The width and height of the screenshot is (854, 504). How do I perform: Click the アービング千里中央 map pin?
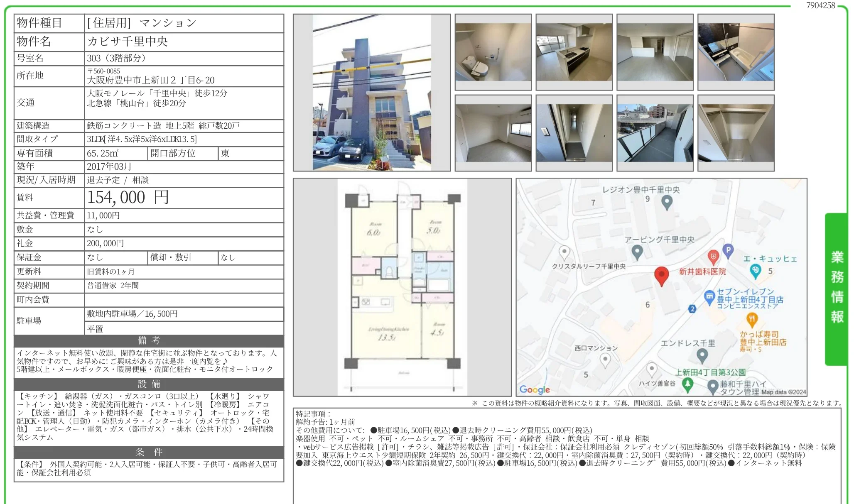point(637,252)
